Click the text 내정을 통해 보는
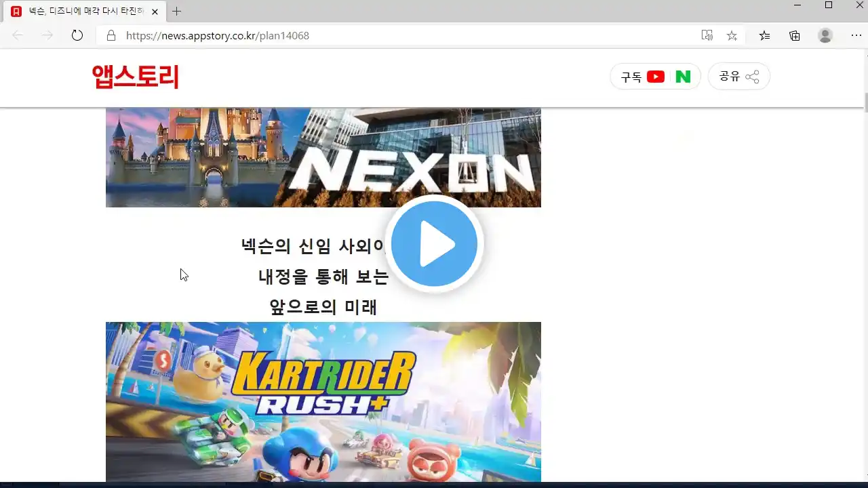Image resolution: width=868 pixels, height=488 pixels. (x=323, y=277)
